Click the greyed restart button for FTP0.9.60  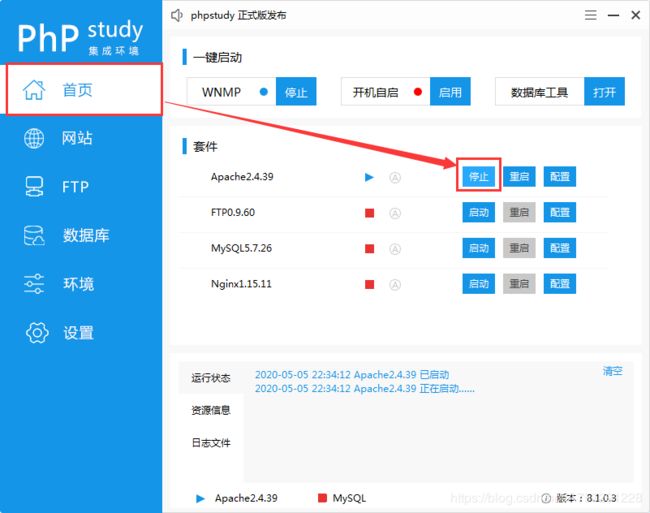[x=519, y=213]
